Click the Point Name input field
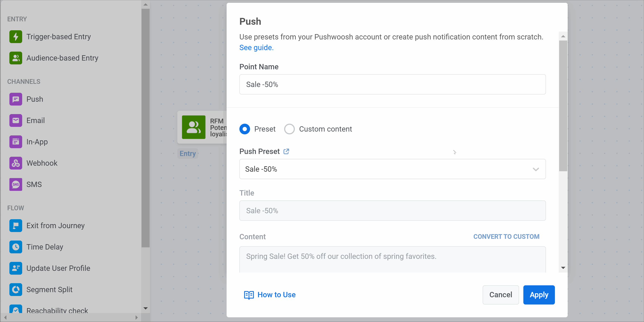The image size is (644, 322). pyautogui.click(x=392, y=84)
